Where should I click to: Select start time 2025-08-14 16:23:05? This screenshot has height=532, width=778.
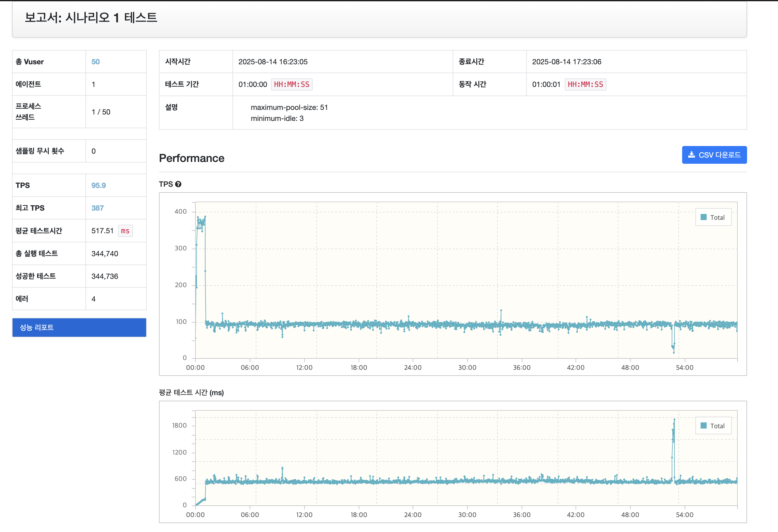point(273,62)
